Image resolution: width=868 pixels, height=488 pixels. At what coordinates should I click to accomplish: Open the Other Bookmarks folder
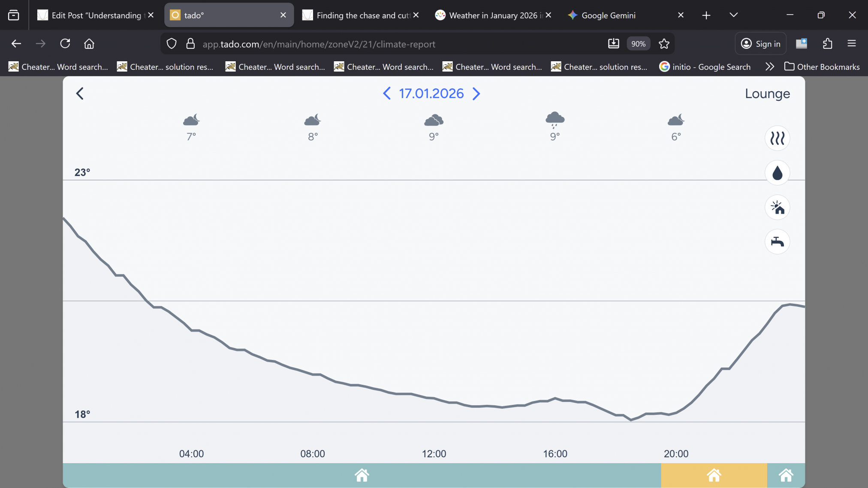pos(822,67)
